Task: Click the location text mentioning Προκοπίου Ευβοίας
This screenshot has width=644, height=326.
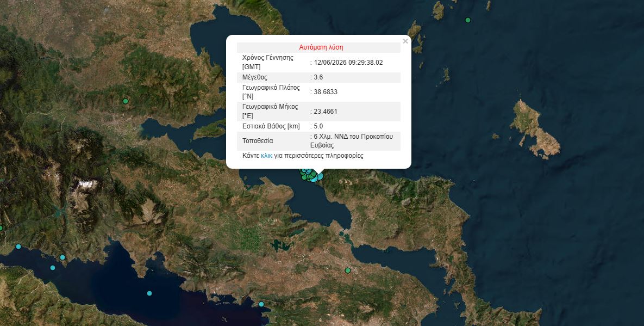Action: coord(352,141)
